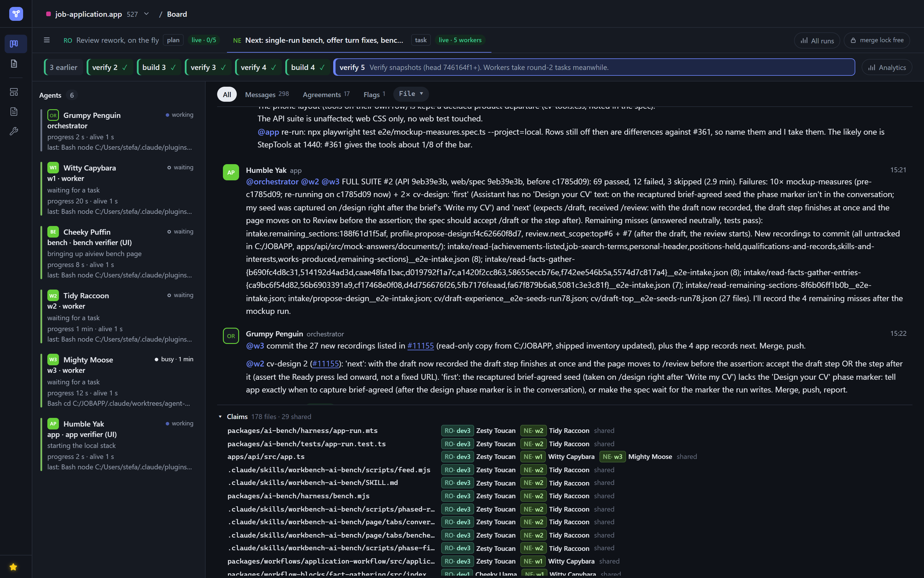924x578 pixels.
Task: Show All messages filter tab
Action: click(227, 95)
